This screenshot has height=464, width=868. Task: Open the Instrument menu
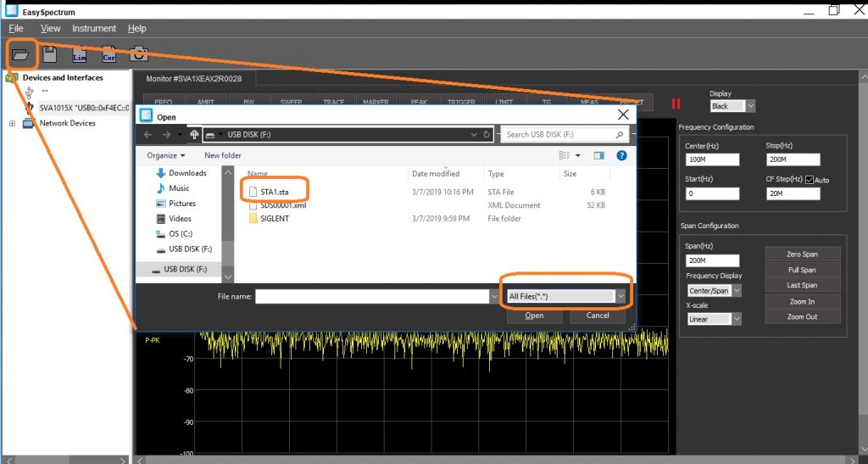94,29
